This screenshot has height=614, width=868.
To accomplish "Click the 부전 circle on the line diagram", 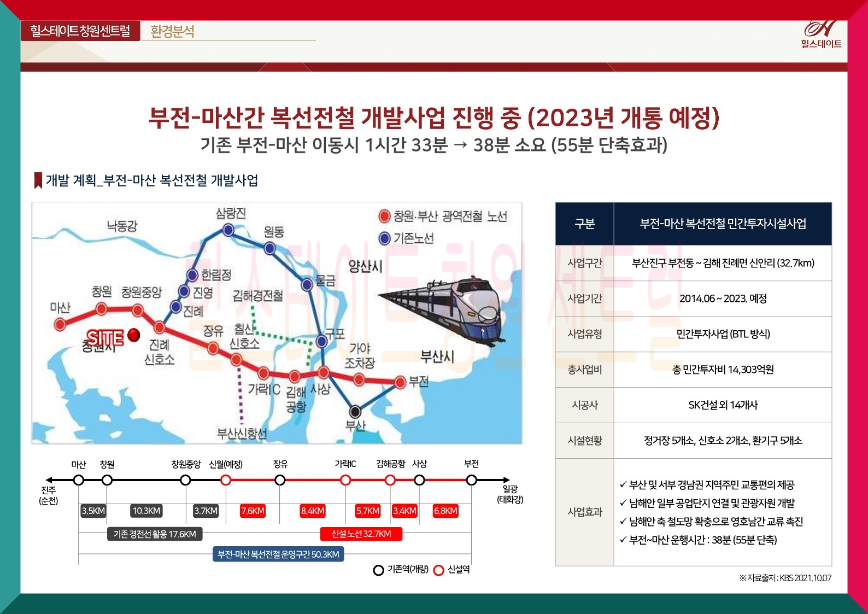I will click(471, 480).
